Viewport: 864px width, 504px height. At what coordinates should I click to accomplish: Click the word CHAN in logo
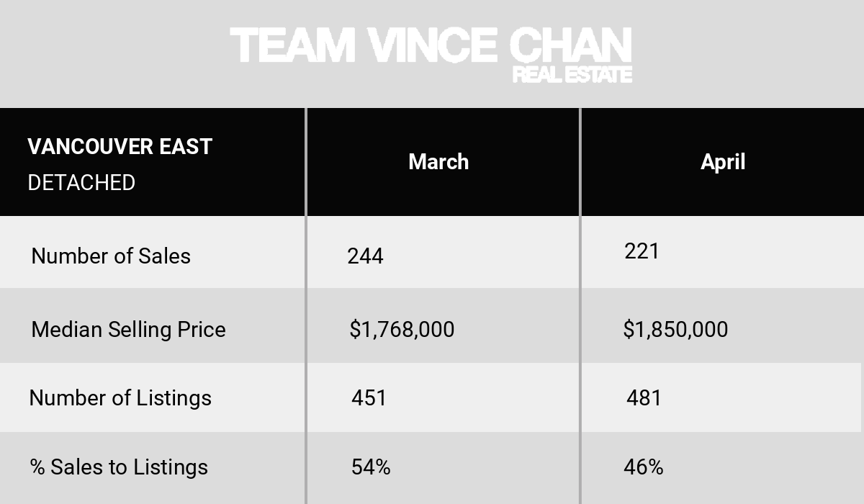pos(570,45)
